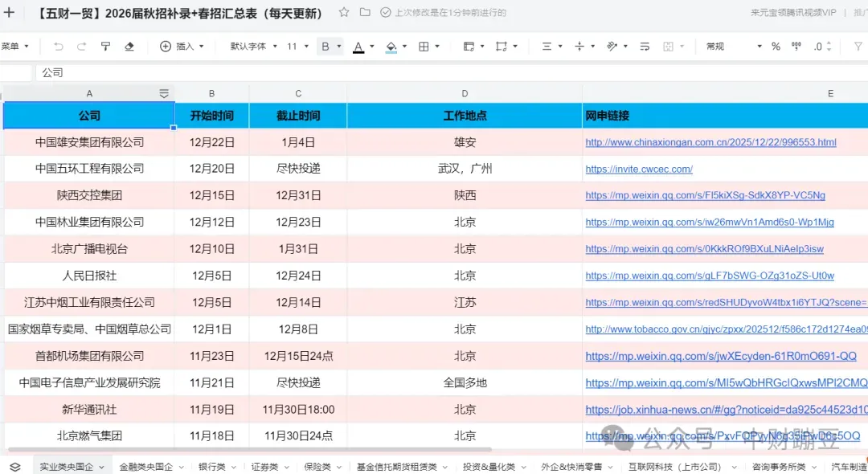Screen dimensions: 868x474
Task: Open the job.xinhua-news.cn link
Action: click(x=727, y=410)
